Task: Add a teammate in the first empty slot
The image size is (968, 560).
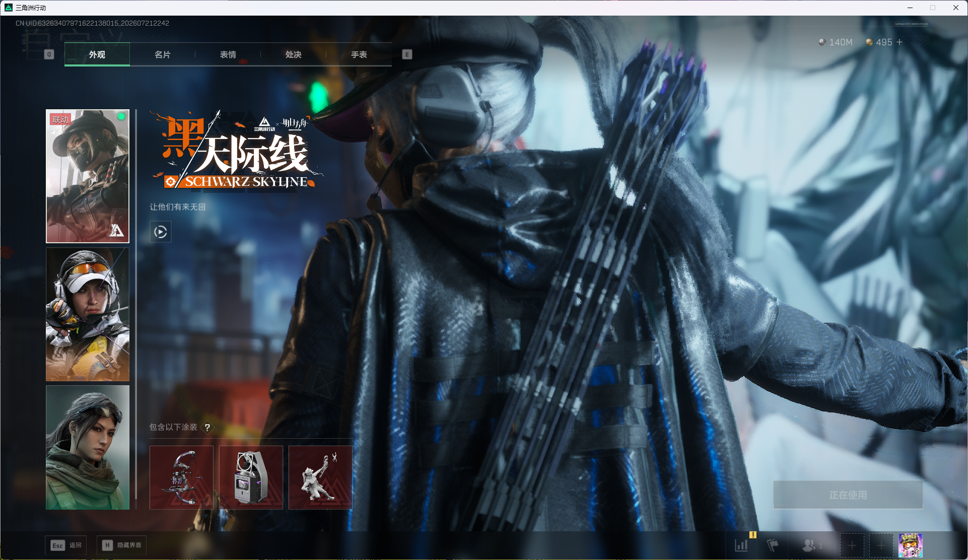Action: (852, 545)
